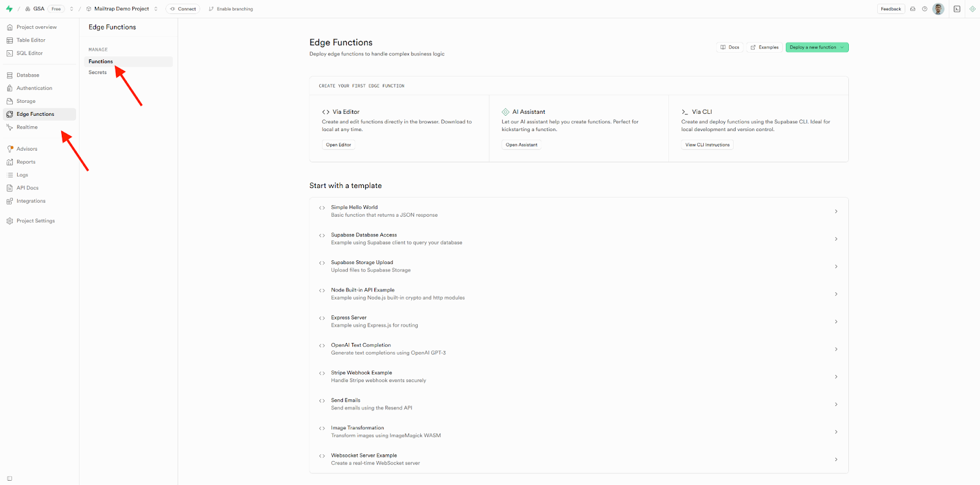Open the notifications inbox icon

[912, 9]
